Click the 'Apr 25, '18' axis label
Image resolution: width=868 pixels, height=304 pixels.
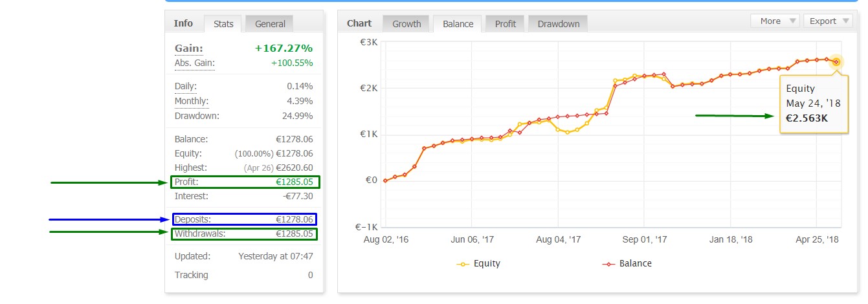(x=817, y=240)
